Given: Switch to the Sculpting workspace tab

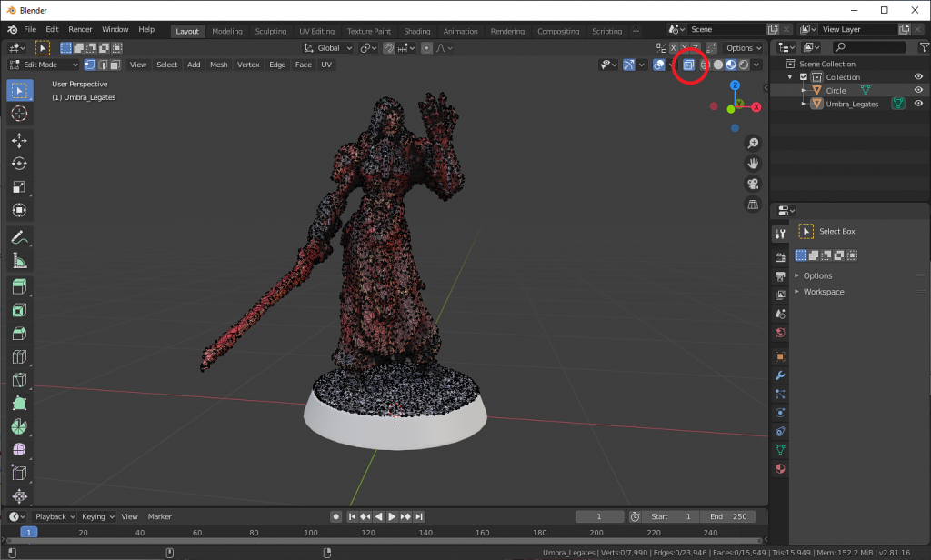Looking at the screenshot, I should (x=270, y=30).
